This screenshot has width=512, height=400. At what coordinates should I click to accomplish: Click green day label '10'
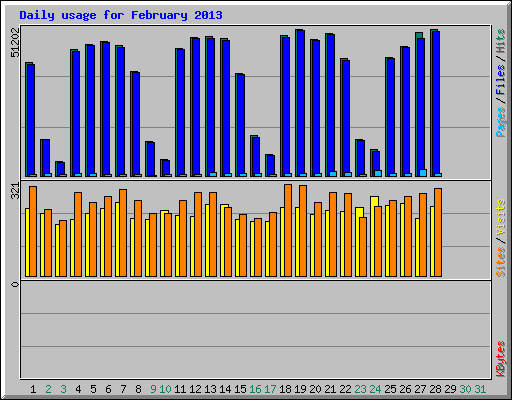(165, 389)
